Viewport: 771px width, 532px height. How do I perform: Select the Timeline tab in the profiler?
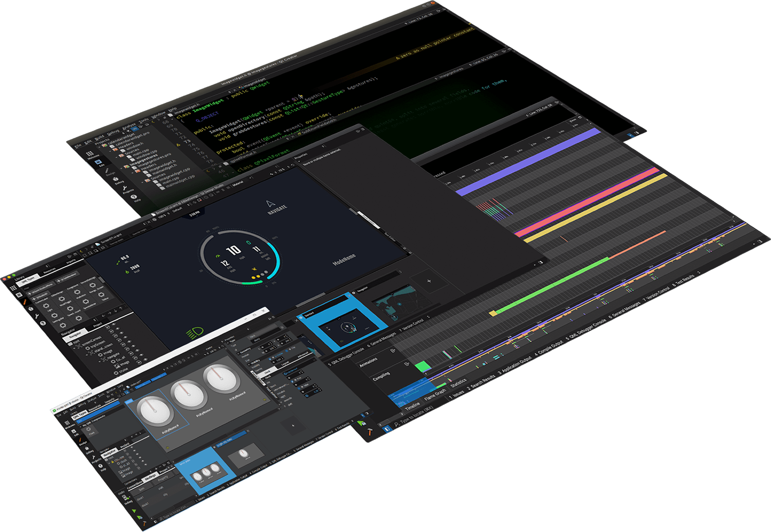pyautogui.click(x=413, y=407)
